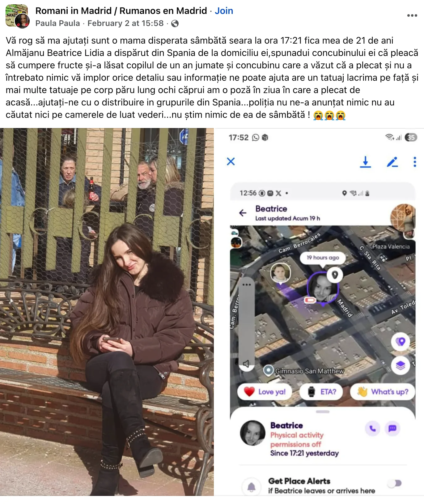Tap the What's up? quick reply

pos(383,392)
